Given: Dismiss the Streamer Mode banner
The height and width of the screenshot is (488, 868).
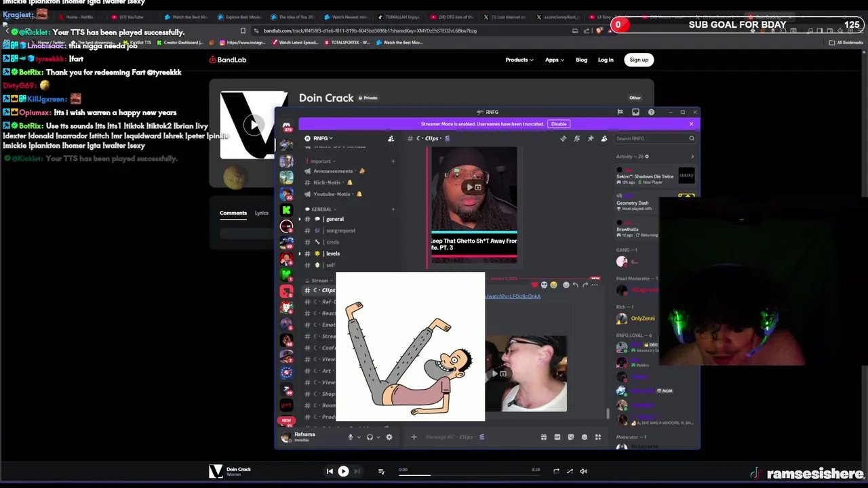Looking at the screenshot, I should tap(691, 124).
